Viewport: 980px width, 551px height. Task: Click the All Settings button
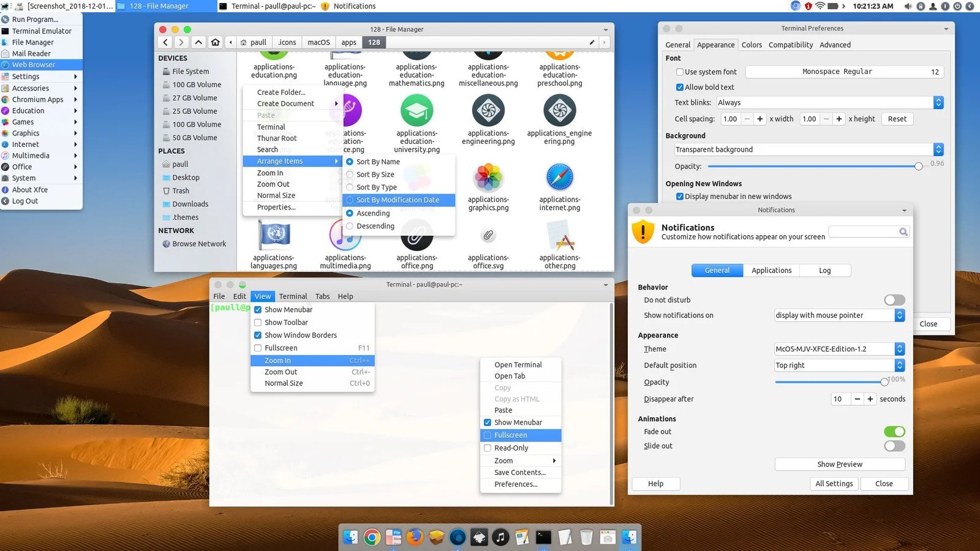[x=834, y=483]
